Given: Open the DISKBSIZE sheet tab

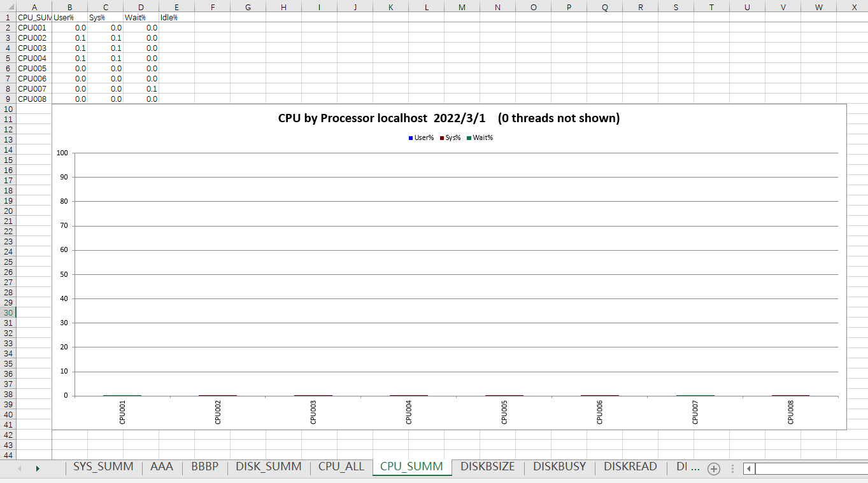Looking at the screenshot, I should (487, 467).
